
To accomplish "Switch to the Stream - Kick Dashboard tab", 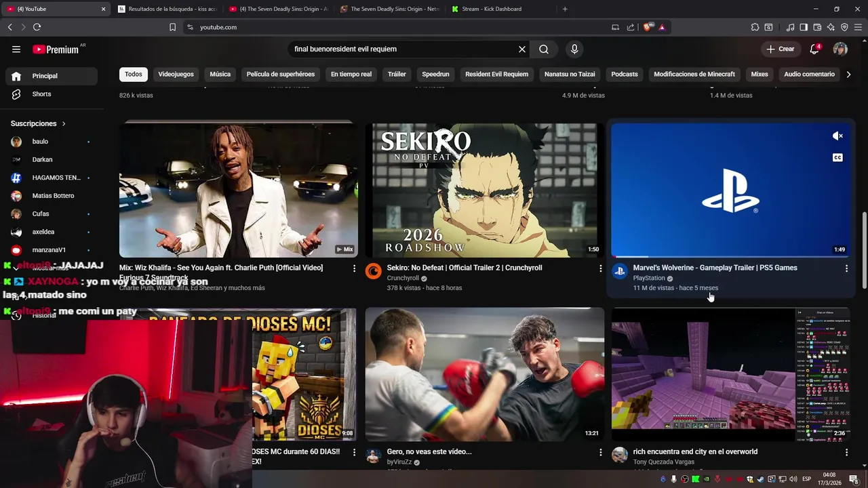I will [497, 9].
